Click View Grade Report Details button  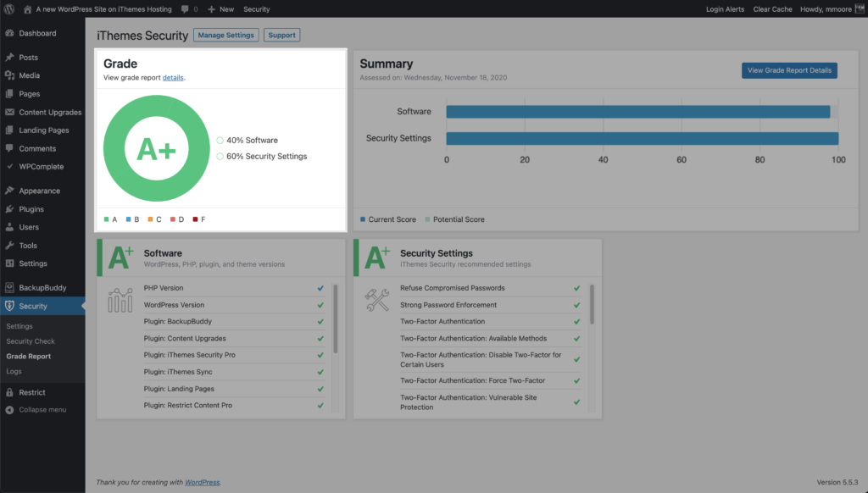(x=789, y=70)
